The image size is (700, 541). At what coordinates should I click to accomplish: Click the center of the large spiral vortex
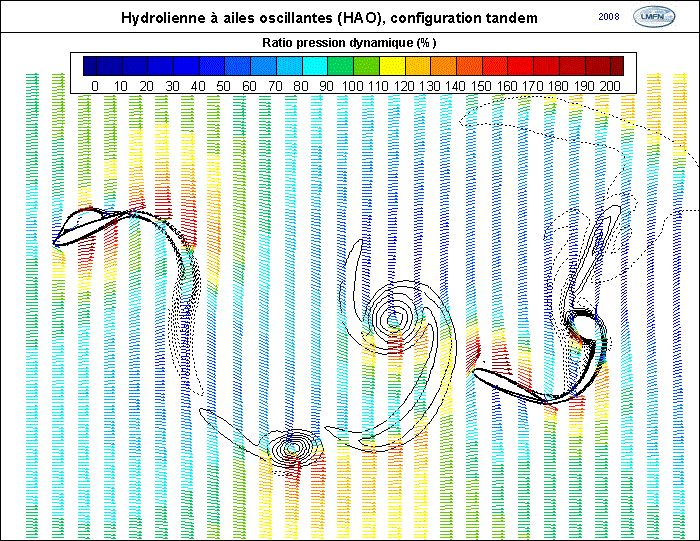click(x=393, y=319)
